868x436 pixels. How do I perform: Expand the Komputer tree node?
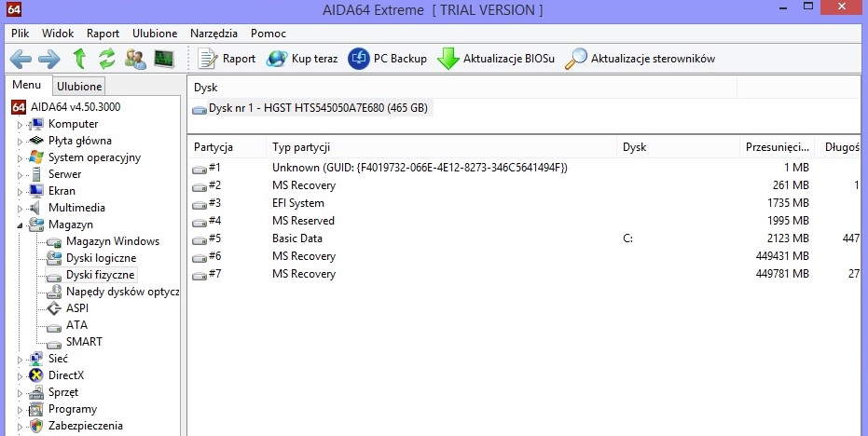click(21, 125)
